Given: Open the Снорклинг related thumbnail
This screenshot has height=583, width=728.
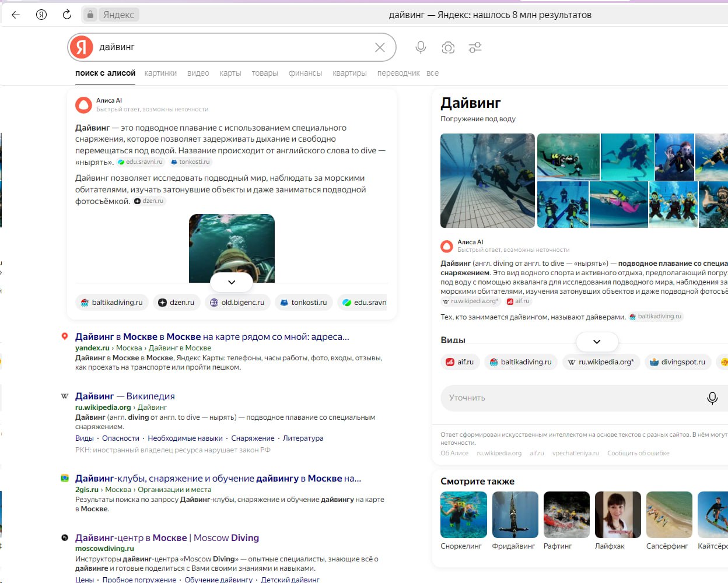Looking at the screenshot, I should pos(463,514).
